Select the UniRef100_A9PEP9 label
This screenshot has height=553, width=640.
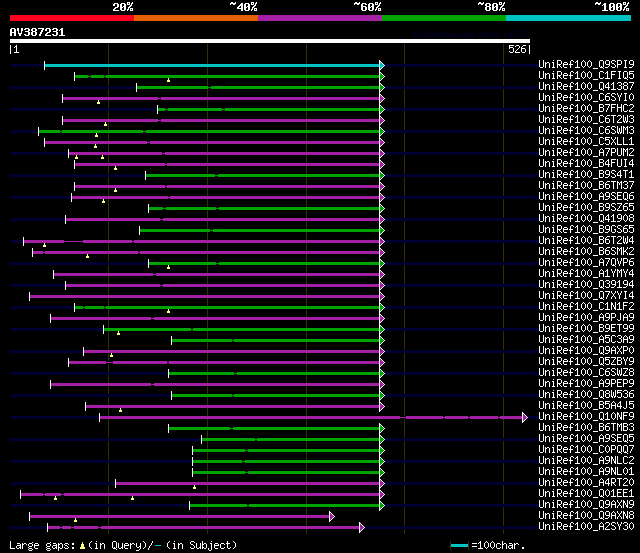(586, 384)
